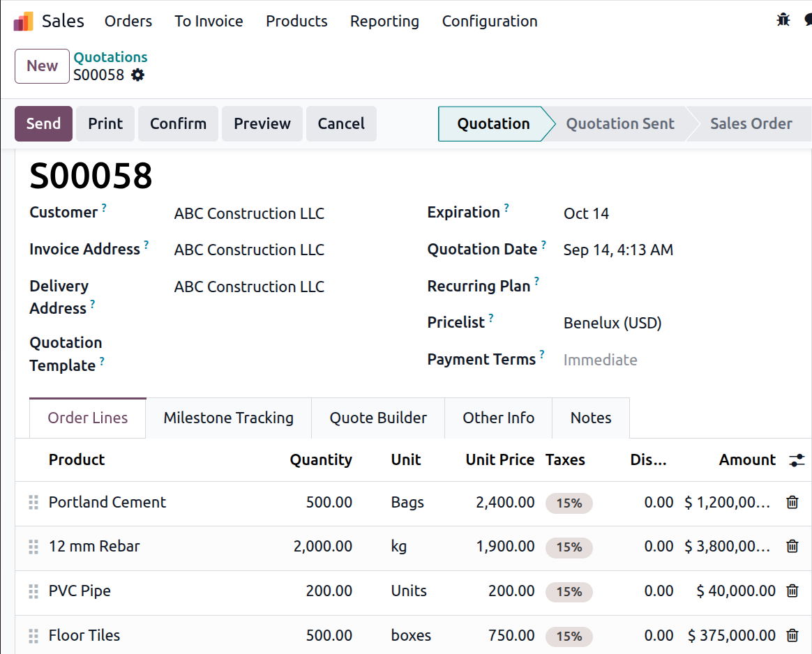Select the Floor Tiles product cell
Screen dimensions: 812x654
[x=84, y=635]
